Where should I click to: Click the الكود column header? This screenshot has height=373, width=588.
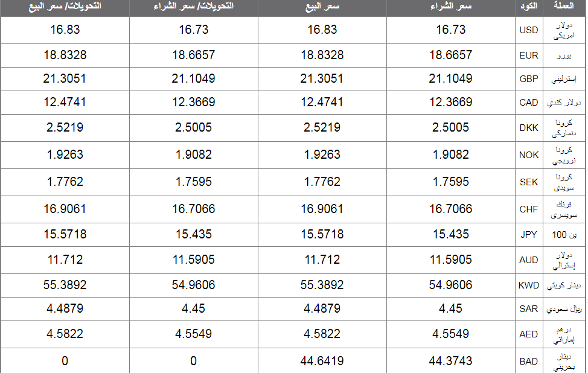tap(529, 6)
